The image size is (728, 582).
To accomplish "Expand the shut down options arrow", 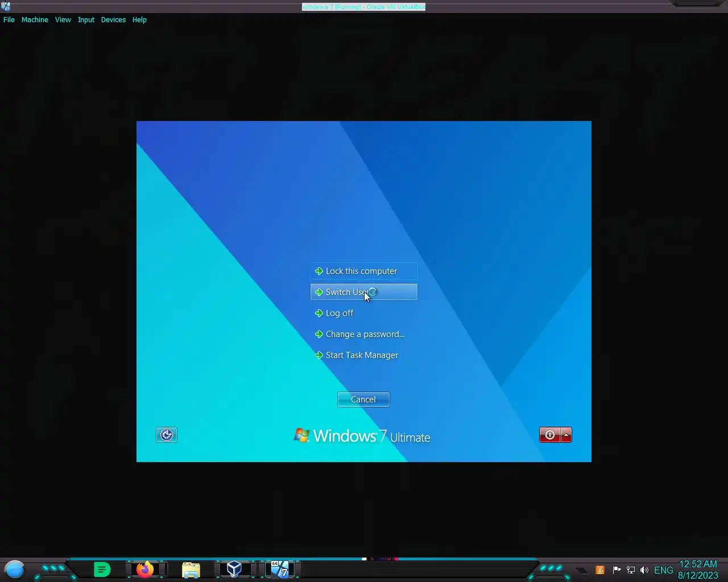I will (x=566, y=435).
